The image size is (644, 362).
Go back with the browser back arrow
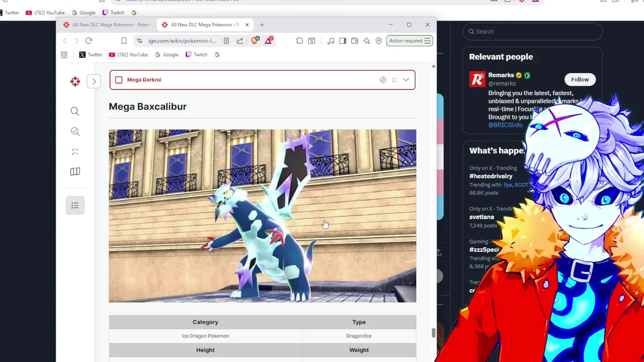pyautogui.click(x=65, y=41)
